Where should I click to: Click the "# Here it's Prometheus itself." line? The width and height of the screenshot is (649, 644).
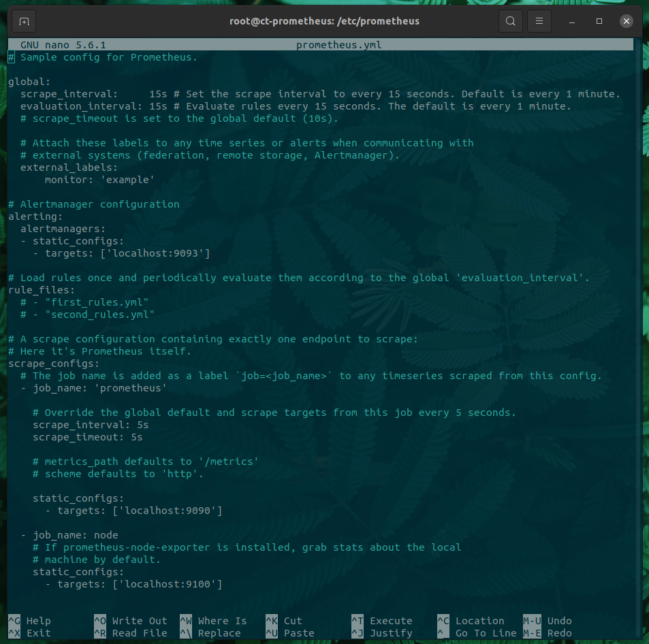coord(99,351)
